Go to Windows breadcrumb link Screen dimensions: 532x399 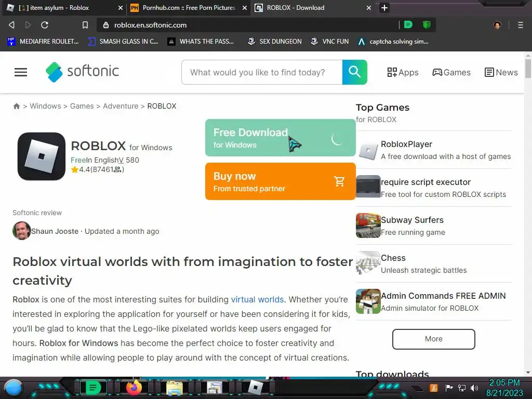pos(46,106)
